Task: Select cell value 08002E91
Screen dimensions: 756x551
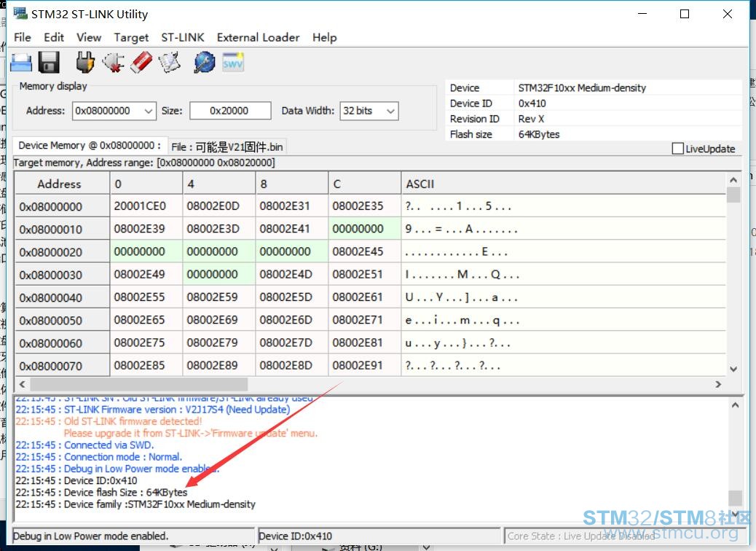Action: pyautogui.click(x=364, y=365)
